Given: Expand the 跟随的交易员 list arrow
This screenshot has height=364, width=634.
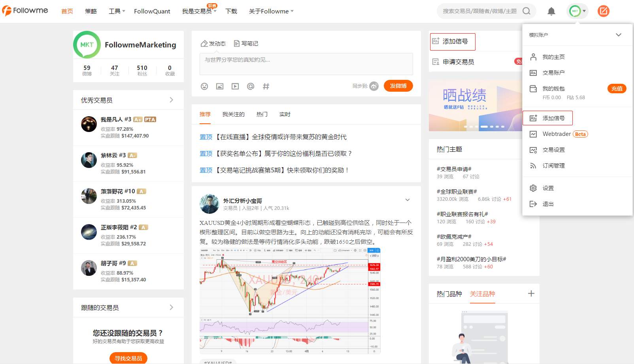Looking at the screenshot, I should [171, 307].
